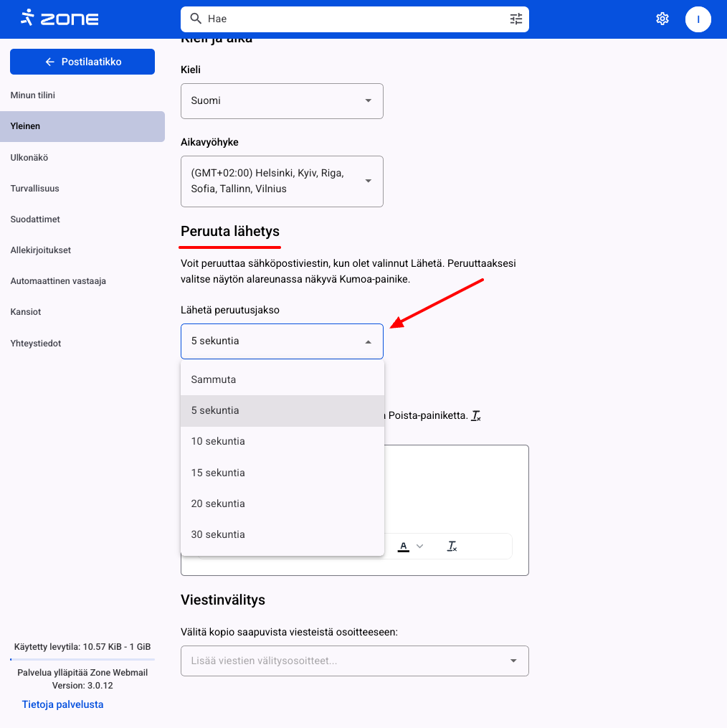Go back with Postilaatikko button
Viewport: 727px width, 728px height.
82,62
